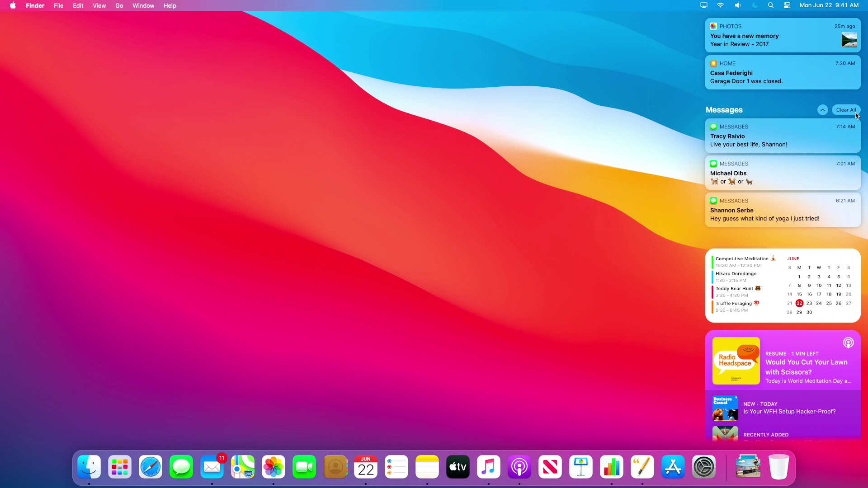Viewport: 868px width, 488px height.
Task: Launch Reminders from the Dock
Action: pos(396,467)
